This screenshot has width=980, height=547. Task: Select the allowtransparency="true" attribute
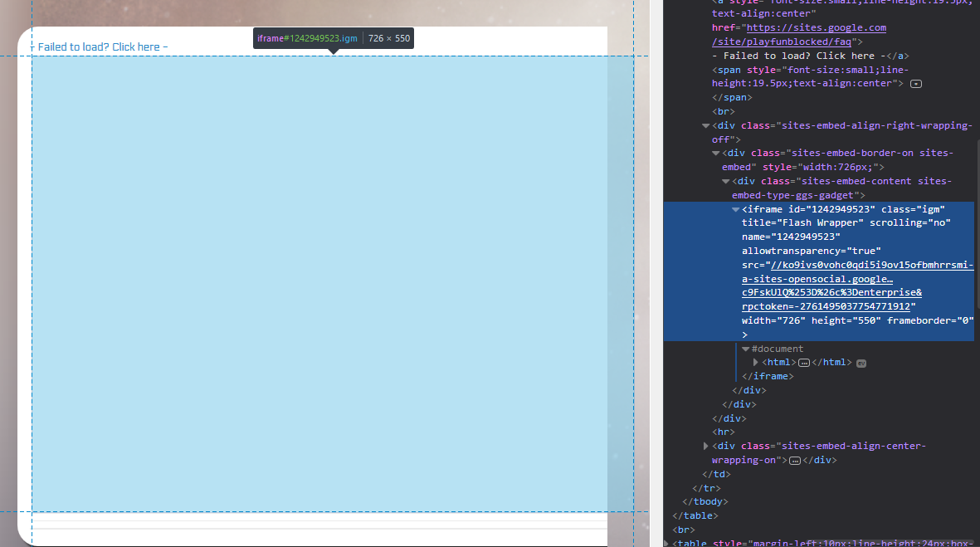click(812, 251)
